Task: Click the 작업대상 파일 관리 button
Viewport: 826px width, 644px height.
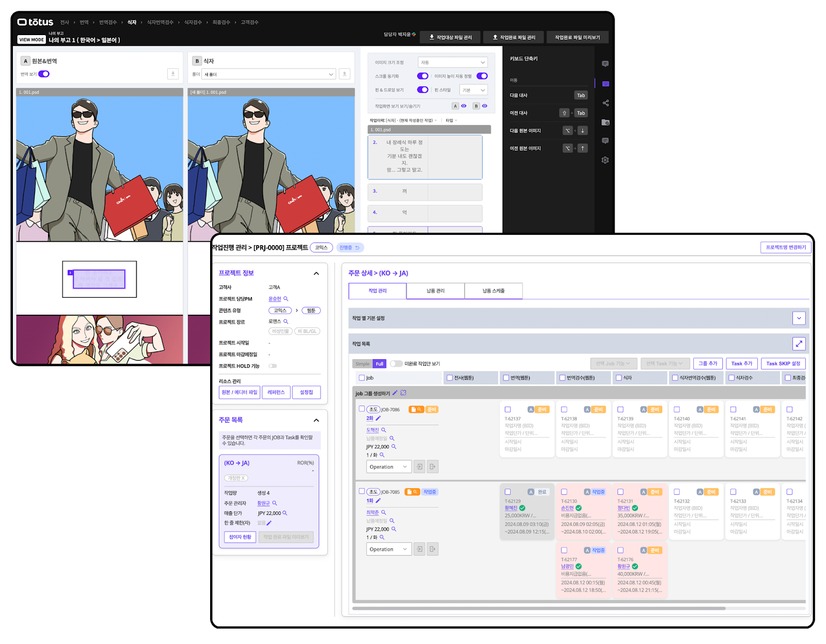Action: pos(450,37)
